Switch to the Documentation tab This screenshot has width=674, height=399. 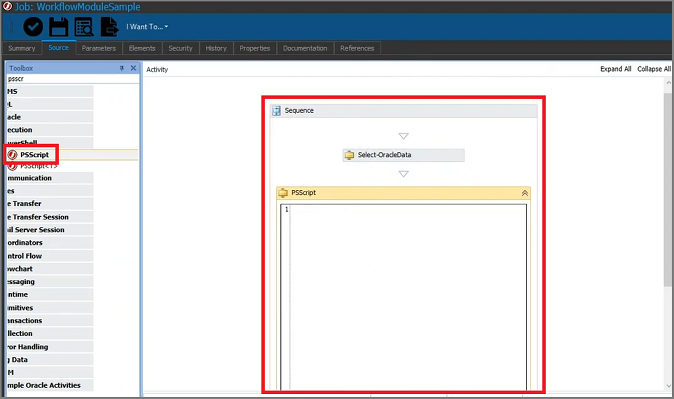[305, 48]
